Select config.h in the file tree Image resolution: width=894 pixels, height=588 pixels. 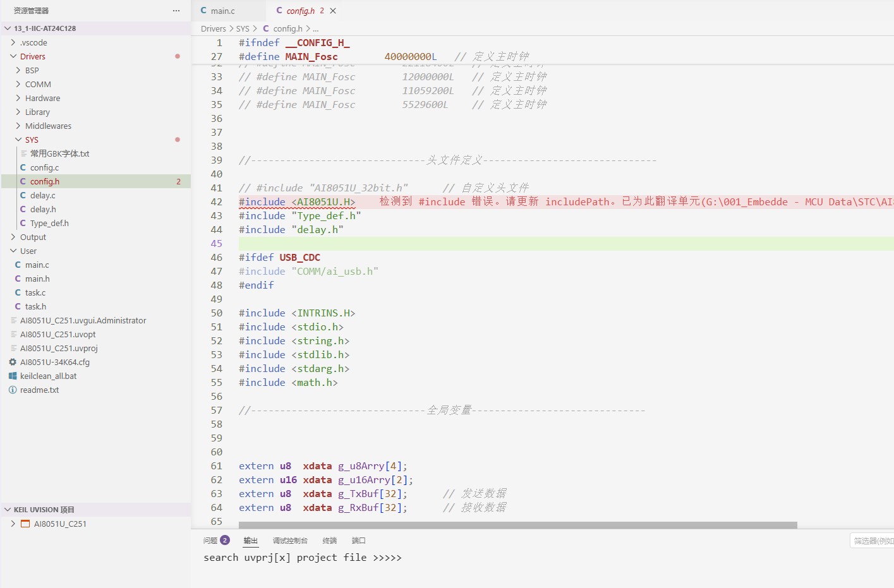pos(96,181)
